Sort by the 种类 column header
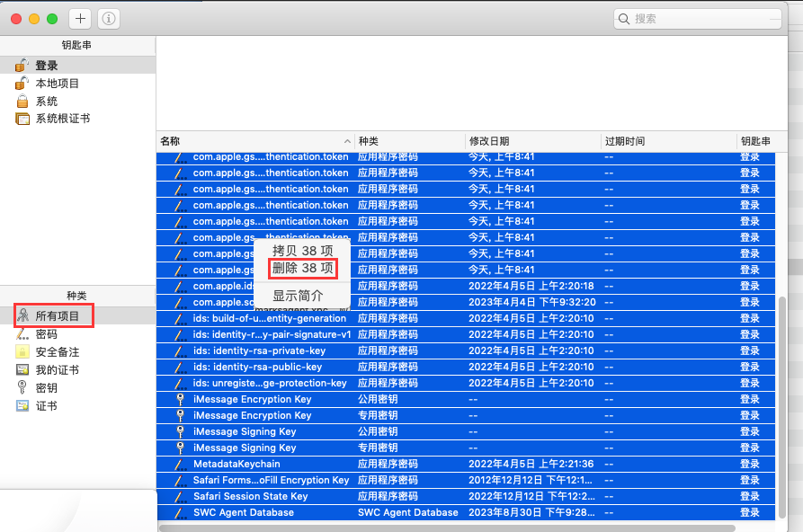803x532 pixels. pyautogui.click(x=410, y=141)
